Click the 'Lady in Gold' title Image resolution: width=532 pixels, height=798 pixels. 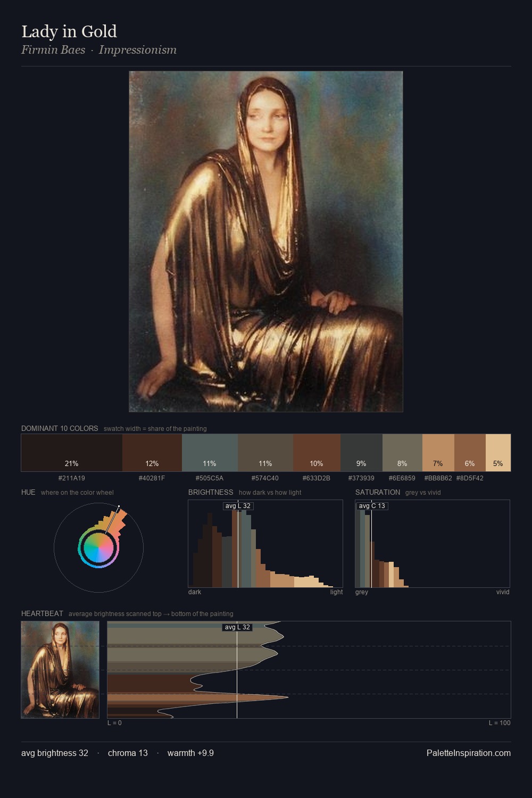69,32
